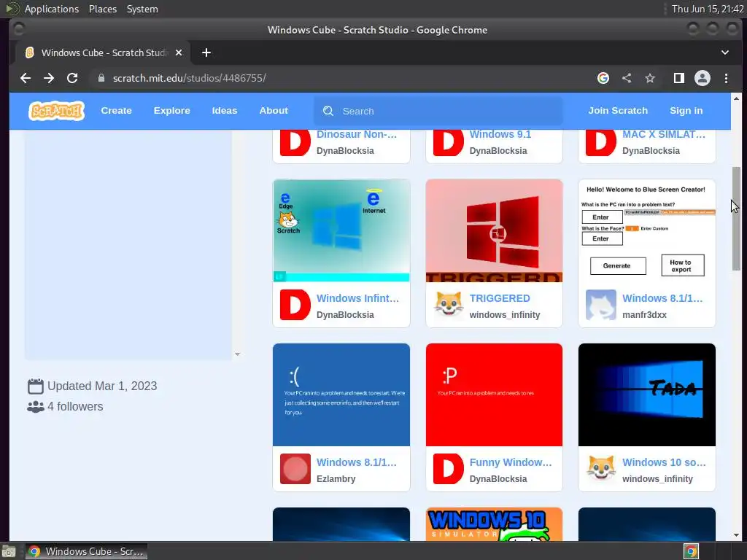Open red :P screen thumbnail
Viewport: 747px width, 560px height.
[494, 394]
